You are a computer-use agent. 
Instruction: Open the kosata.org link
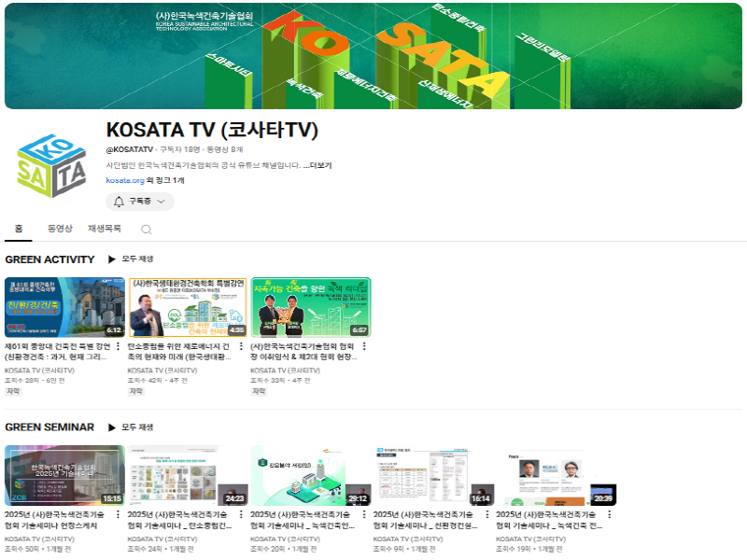pos(125,180)
